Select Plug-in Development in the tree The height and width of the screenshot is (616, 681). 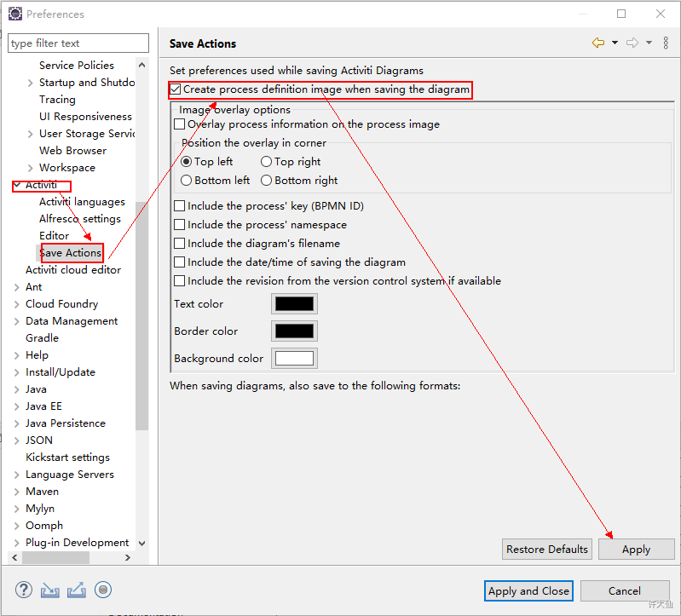point(78,543)
